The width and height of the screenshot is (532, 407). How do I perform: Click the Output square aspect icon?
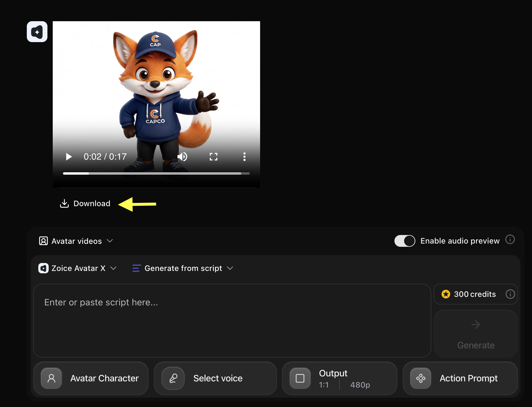coord(300,378)
